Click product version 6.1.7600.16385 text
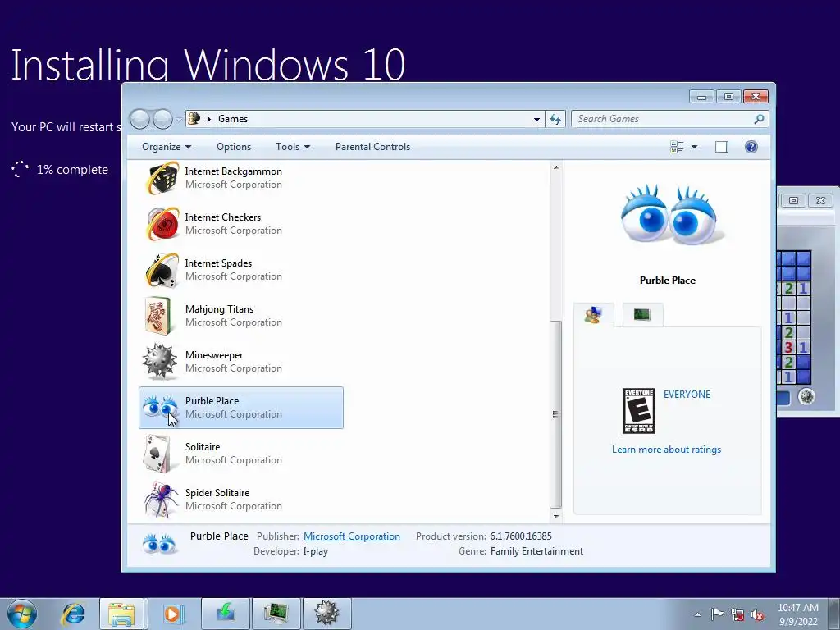This screenshot has width=840, height=630. [x=521, y=536]
